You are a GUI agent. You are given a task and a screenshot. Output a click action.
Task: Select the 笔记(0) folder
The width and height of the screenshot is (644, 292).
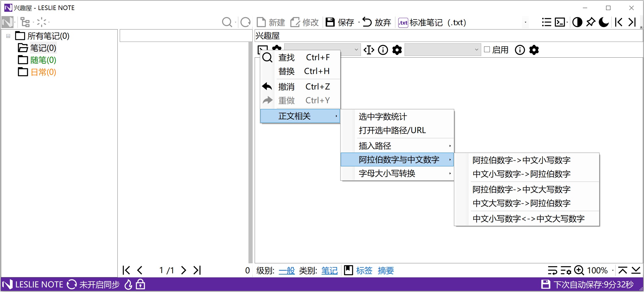point(43,48)
